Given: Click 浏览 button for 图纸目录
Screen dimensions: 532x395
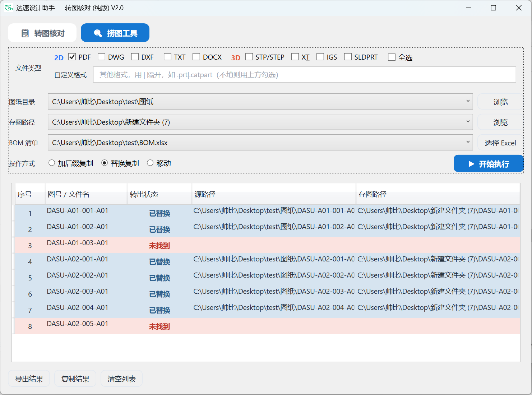Looking at the screenshot, I should coord(500,102).
